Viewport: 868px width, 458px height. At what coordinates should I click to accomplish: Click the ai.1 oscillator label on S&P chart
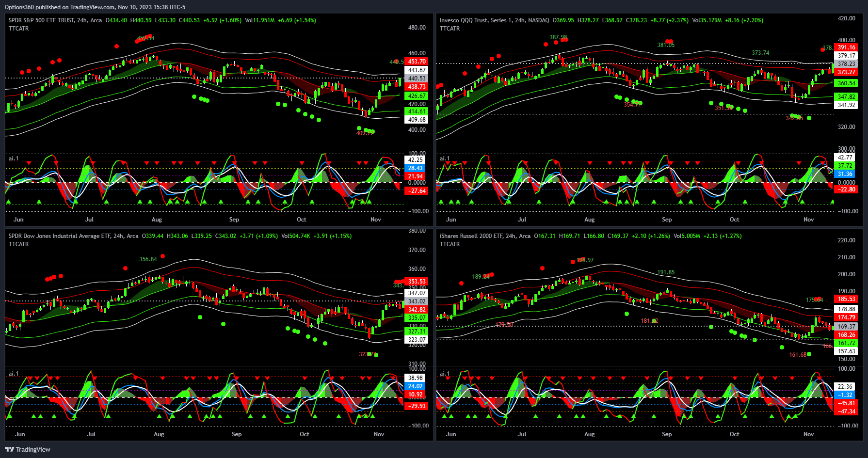14,158
